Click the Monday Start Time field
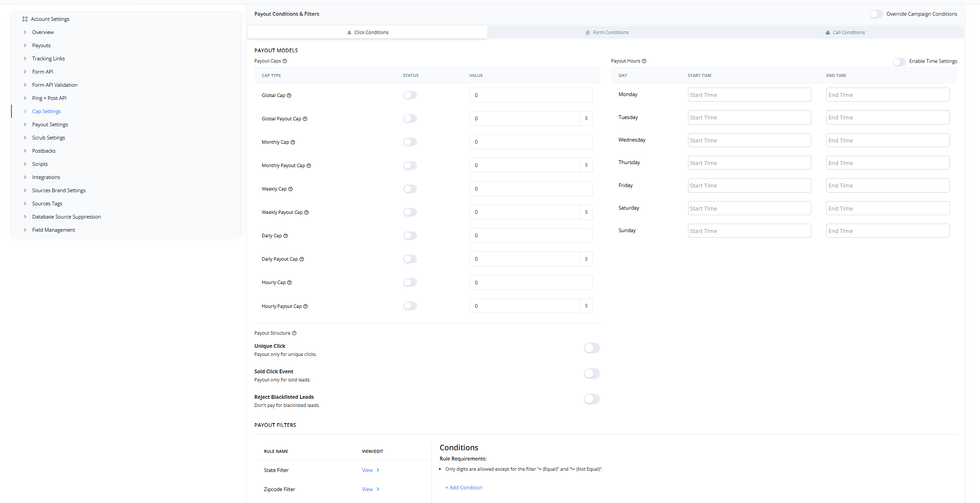This screenshot has height=503, width=980. point(749,95)
